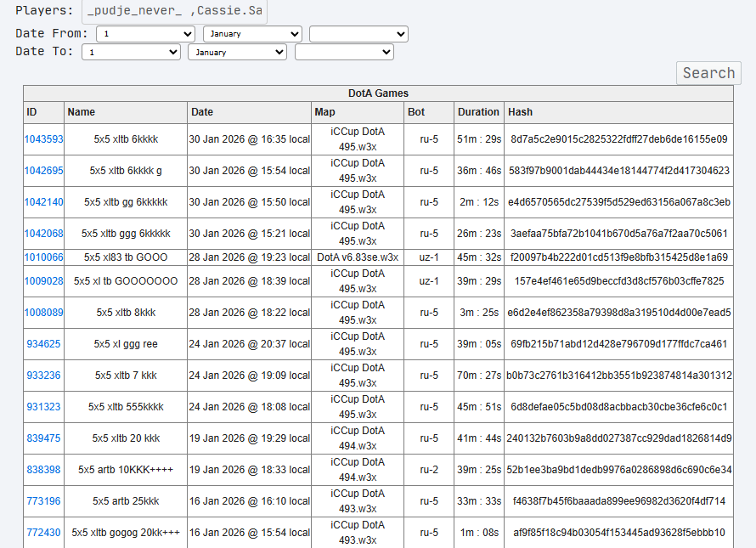The image size is (756, 548).
Task: Open the Date To day dropdown
Action: point(131,52)
